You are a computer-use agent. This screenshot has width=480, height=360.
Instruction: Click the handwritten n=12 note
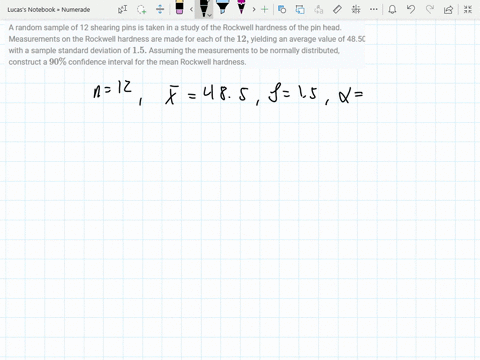112,89
